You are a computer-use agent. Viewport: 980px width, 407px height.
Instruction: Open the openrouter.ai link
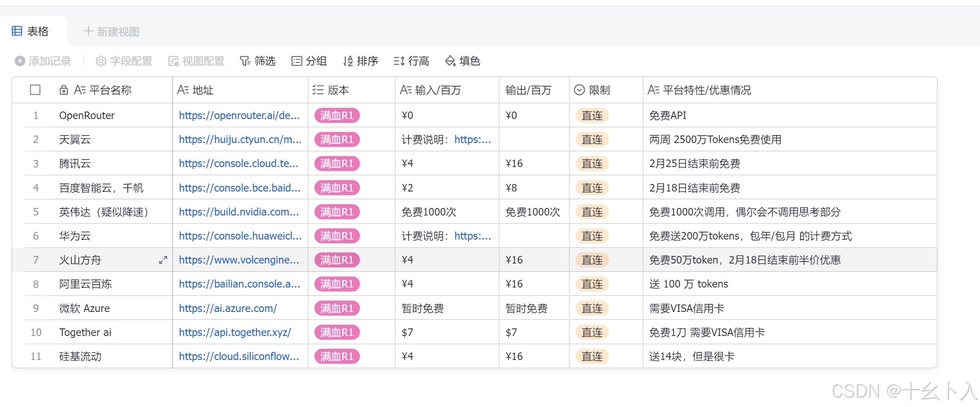[239, 116]
